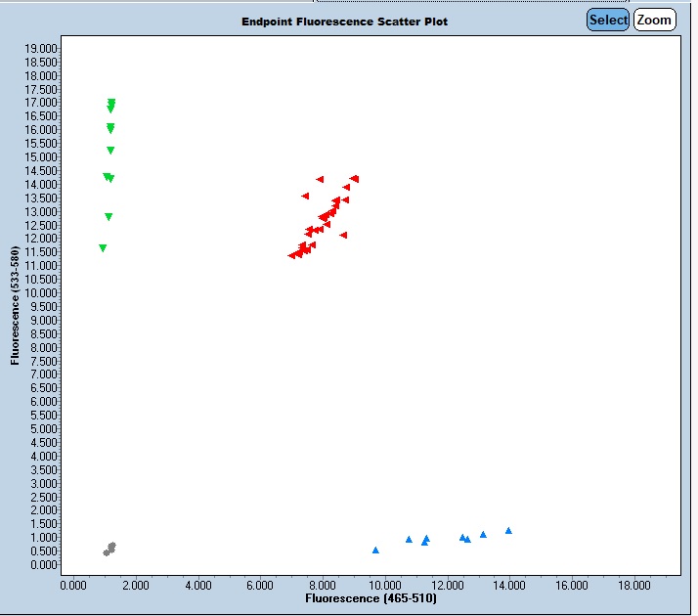Click the 18.000 tick on x-axis
698x616 pixels.
634,585
